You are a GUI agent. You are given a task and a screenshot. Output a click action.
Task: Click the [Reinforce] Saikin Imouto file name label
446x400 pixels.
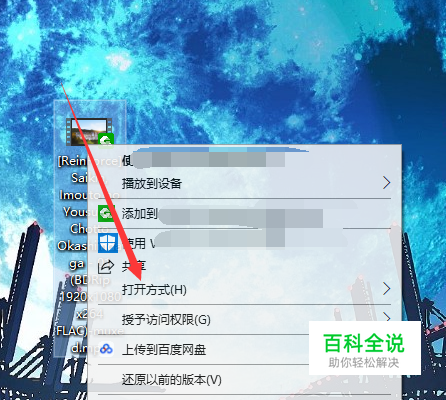[x=89, y=255]
